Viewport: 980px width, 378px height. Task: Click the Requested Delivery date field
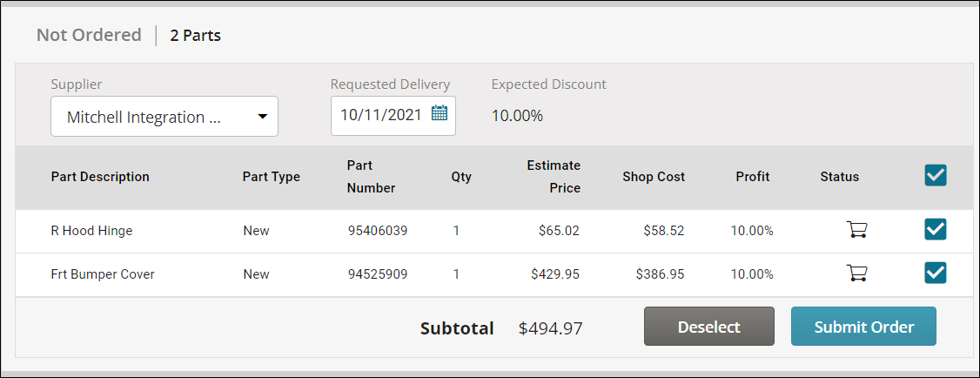(393, 115)
